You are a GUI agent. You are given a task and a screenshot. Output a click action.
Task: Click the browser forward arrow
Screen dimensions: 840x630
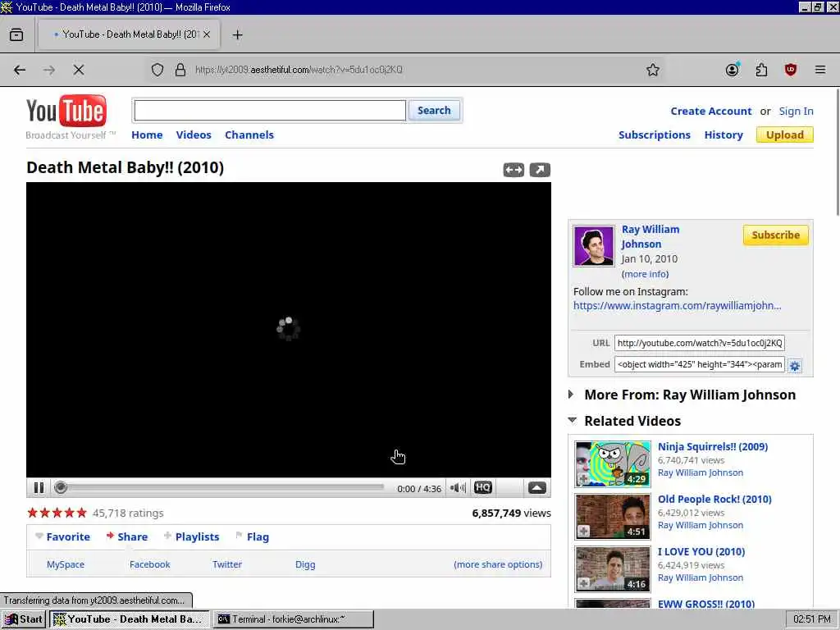[49, 70]
